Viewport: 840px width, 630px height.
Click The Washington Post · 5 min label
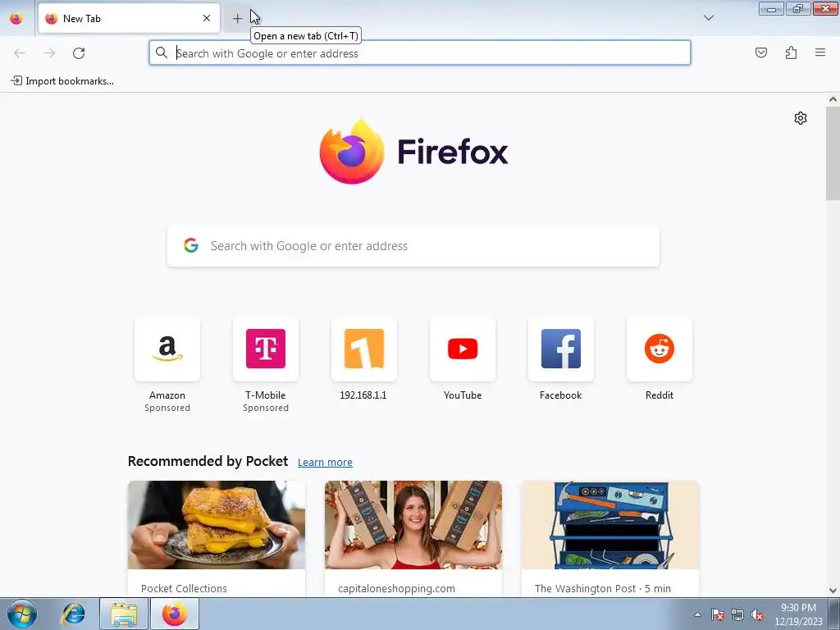coord(603,588)
